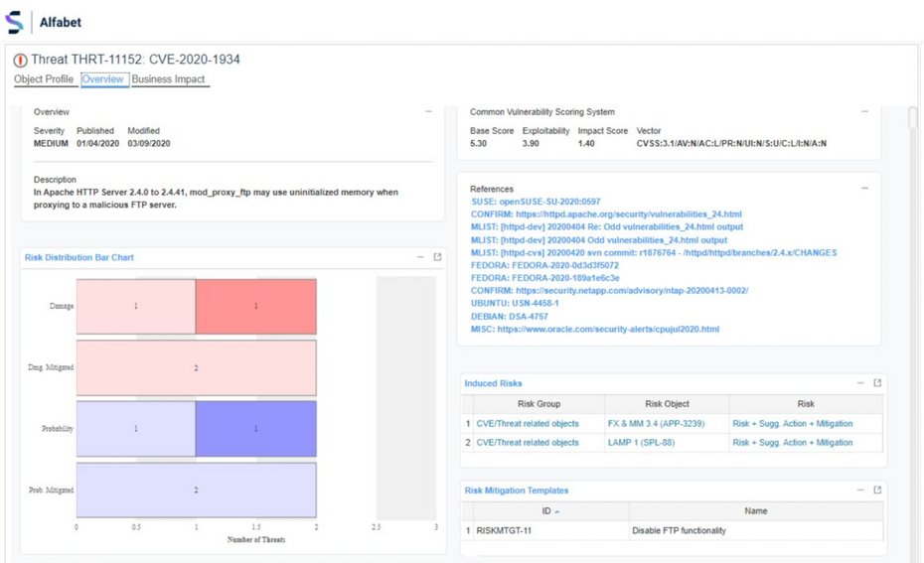Image resolution: width=924 pixels, height=563 pixels.
Task: Open the security.netapp.com advisory link
Action: pos(609,290)
